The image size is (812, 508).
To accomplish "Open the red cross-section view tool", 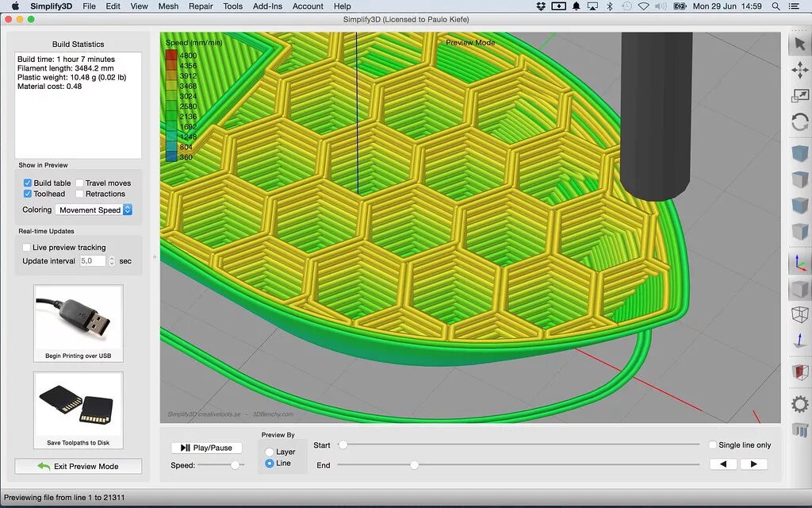I will pos(799,372).
